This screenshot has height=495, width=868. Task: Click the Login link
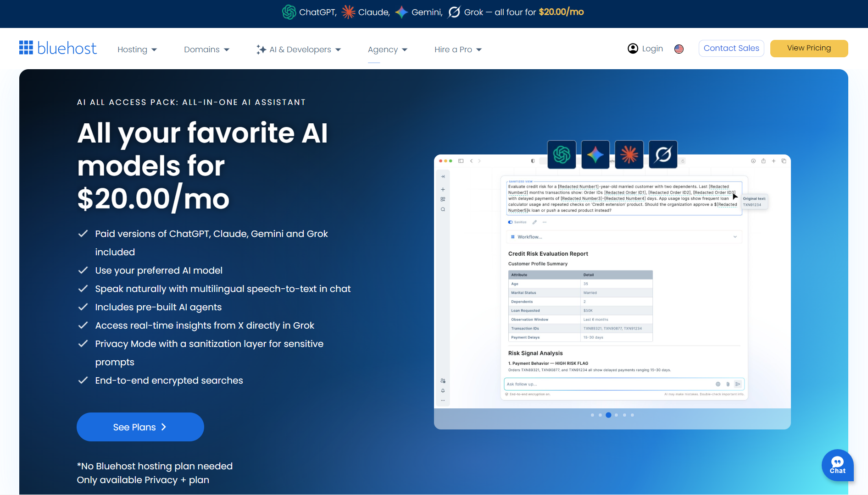point(652,49)
